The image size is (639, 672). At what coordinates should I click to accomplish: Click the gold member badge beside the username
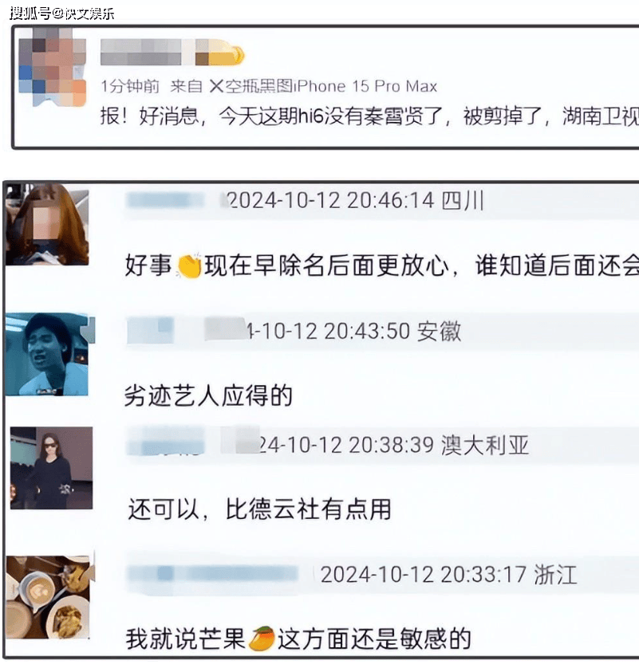[219, 53]
